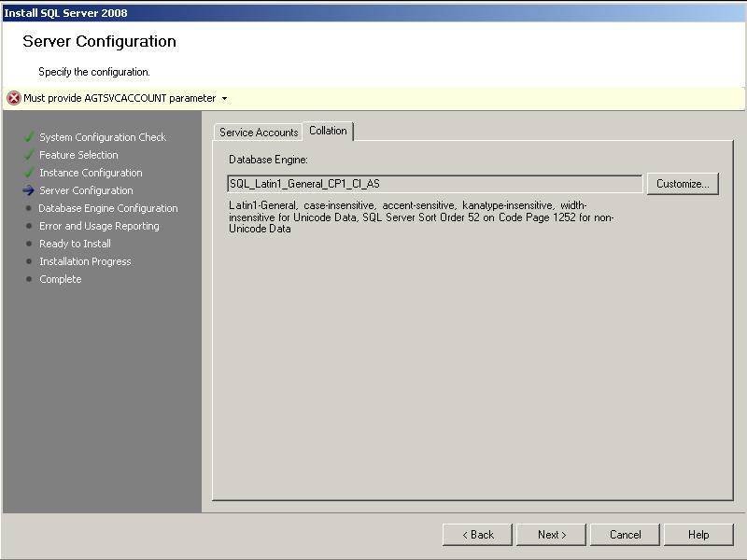Click the Install SQL Server 2008 title bar
The image size is (747, 560).
pyautogui.click(x=373, y=13)
